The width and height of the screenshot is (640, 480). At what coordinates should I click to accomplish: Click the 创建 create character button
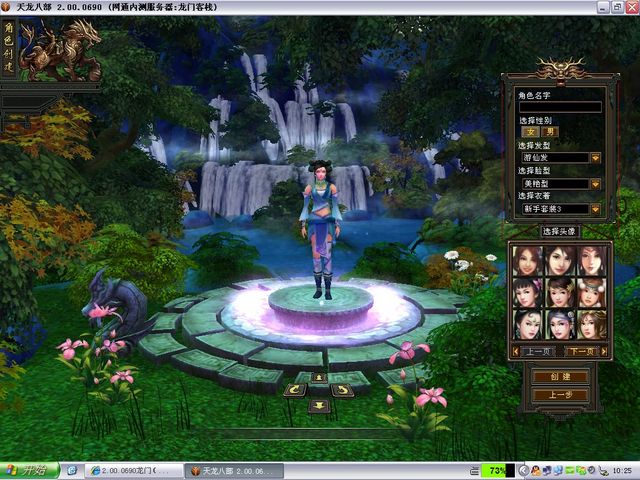click(x=560, y=377)
